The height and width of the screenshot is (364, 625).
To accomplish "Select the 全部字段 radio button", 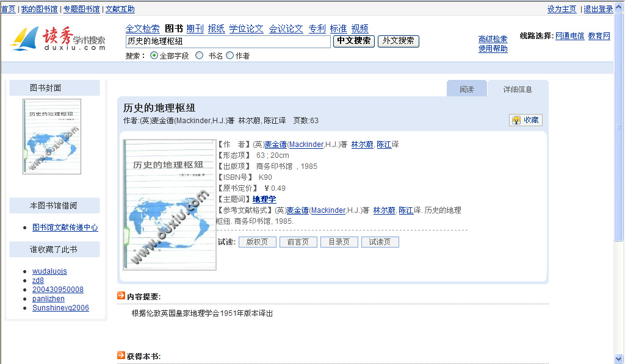I will pos(154,55).
